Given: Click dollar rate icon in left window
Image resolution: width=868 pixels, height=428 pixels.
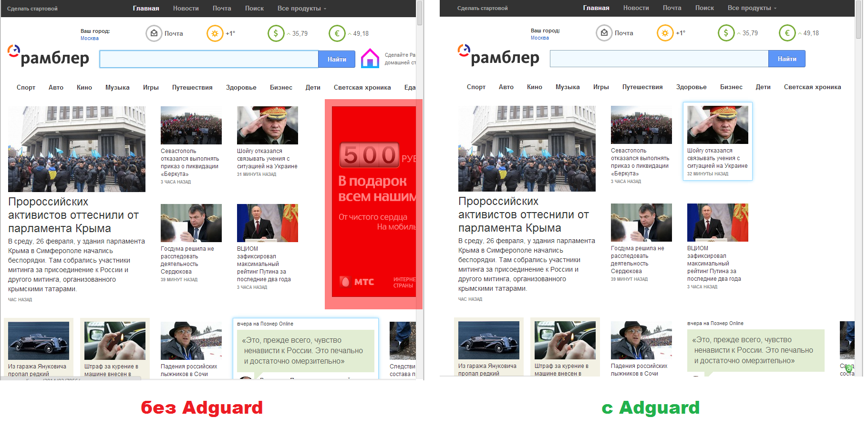Looking at the screenshot, I should click(276, 33).
